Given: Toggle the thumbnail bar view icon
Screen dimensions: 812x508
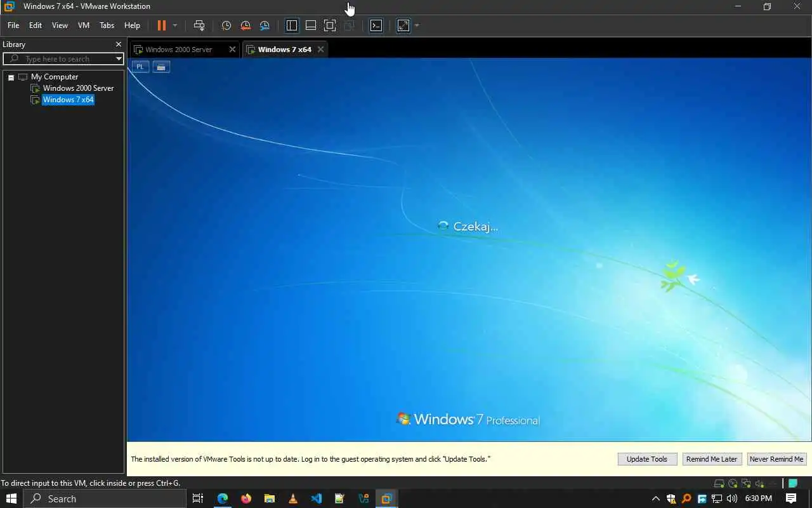Looking at the screenshot, I should (311, 25).
